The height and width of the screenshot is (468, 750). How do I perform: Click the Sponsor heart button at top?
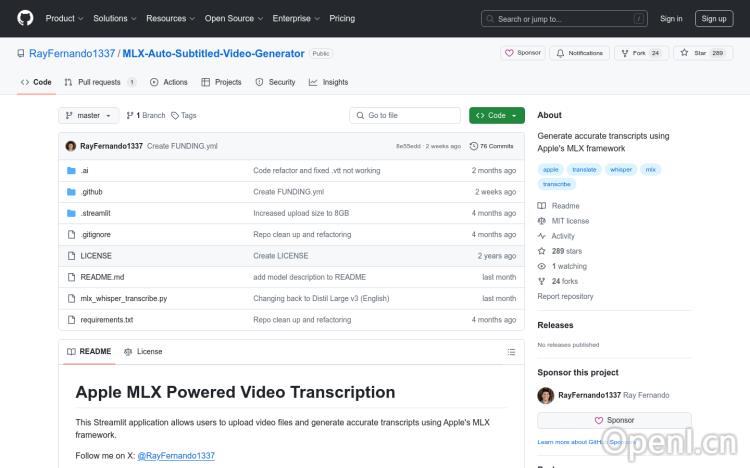(523, 53)
